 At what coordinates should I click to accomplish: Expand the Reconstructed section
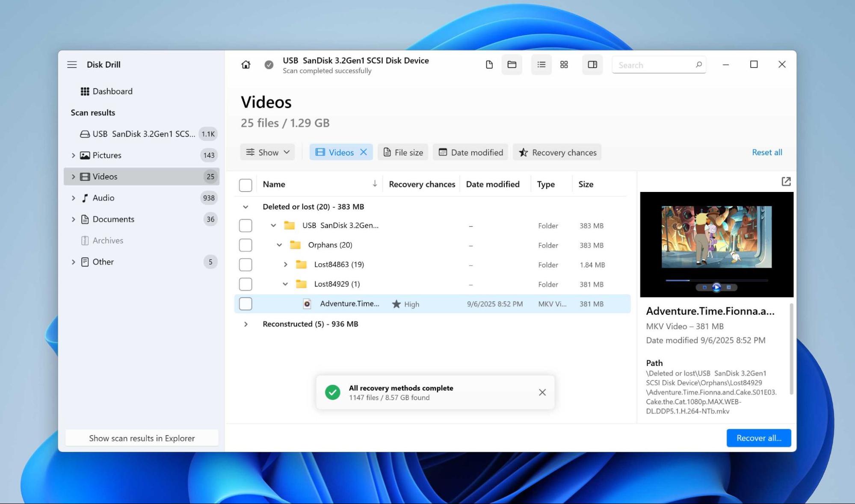(246, 324)
